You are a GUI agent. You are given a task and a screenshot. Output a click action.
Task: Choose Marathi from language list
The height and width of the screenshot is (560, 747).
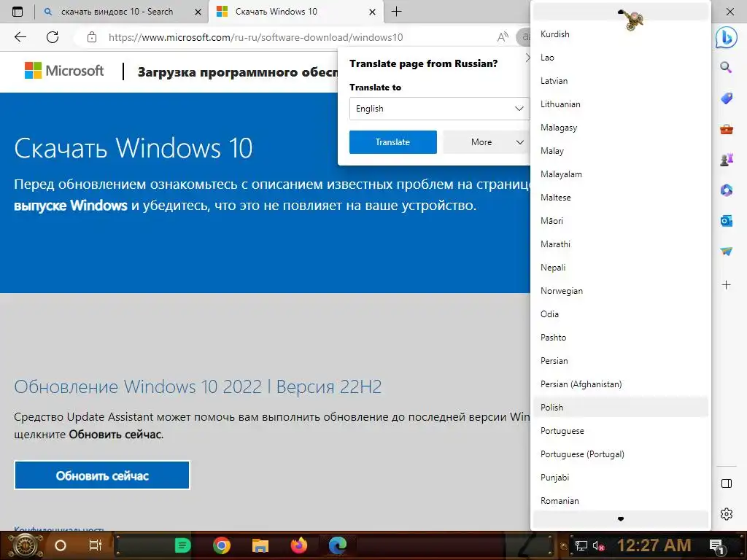coord(620,244)
